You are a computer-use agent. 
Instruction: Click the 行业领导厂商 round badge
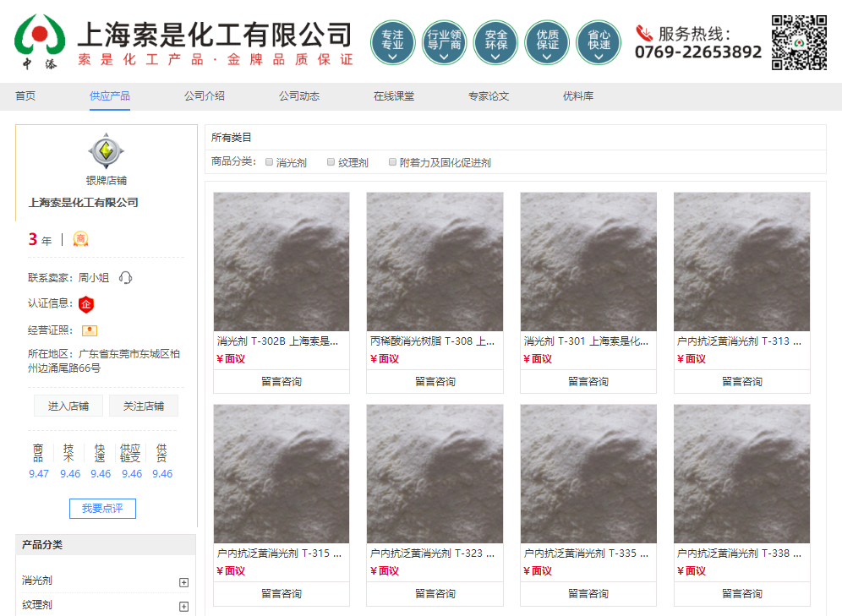click(444, 42)
